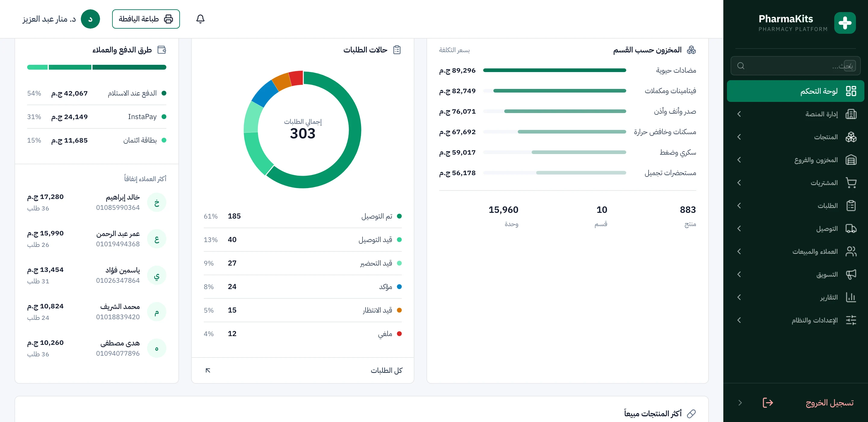Click the dark green segment of payment methods bar
The image size is (868, 422).
[x=129, y=68]
